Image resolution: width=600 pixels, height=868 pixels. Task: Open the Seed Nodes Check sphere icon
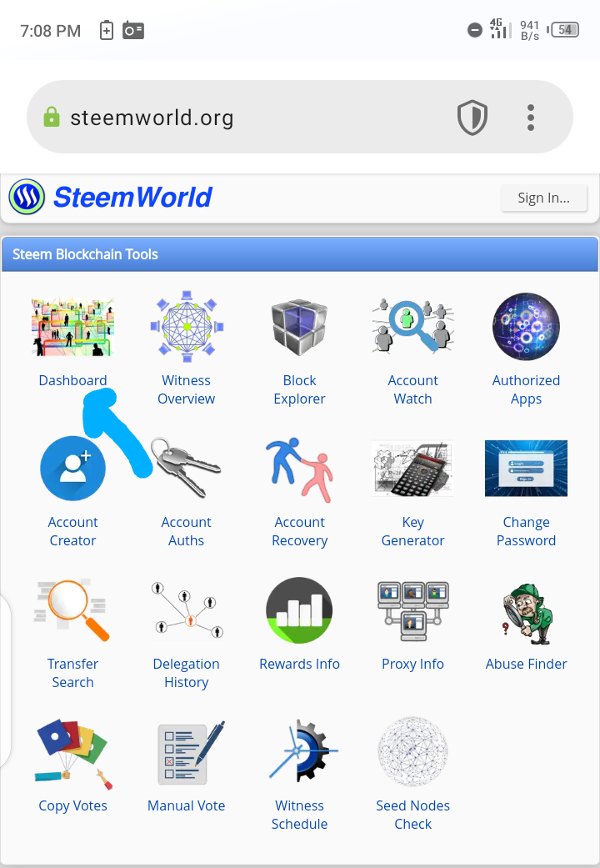[x=412, y=752]
